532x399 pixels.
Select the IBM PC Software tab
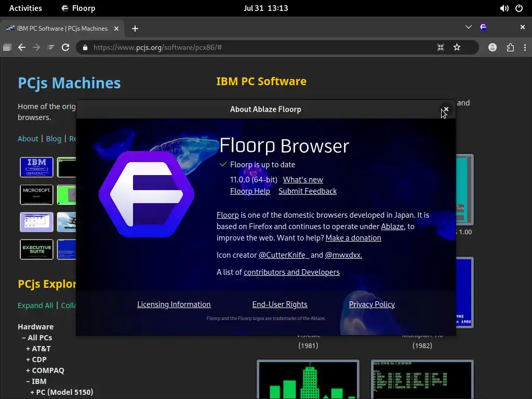62,29
